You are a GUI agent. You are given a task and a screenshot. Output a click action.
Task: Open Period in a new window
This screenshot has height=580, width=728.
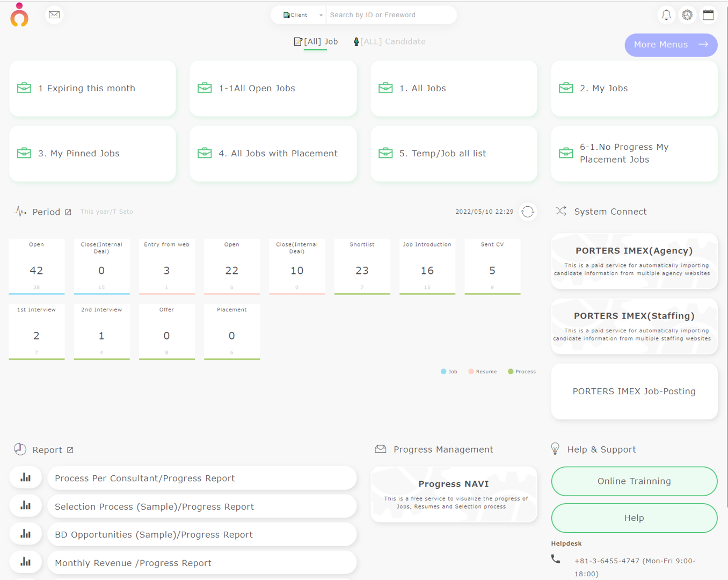tap(68, 212)
